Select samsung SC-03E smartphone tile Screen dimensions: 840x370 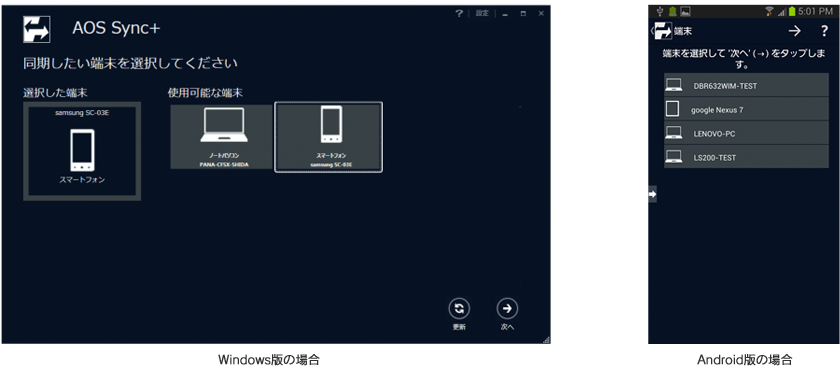[x=328, y=137]
